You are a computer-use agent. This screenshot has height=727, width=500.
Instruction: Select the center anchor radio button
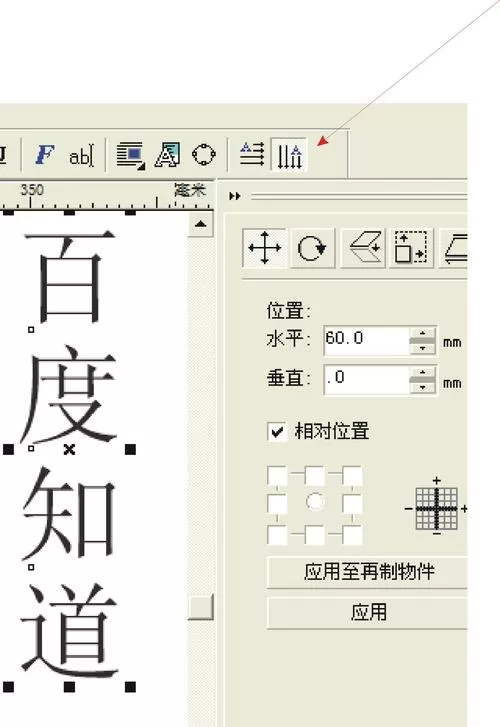point(315,502)
